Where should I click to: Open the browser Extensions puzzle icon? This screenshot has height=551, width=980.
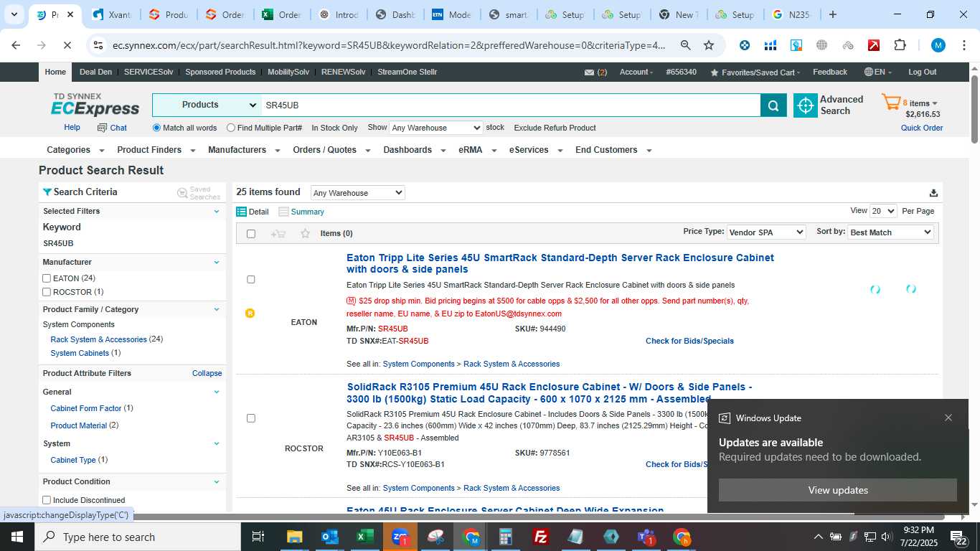click(900, 45)
